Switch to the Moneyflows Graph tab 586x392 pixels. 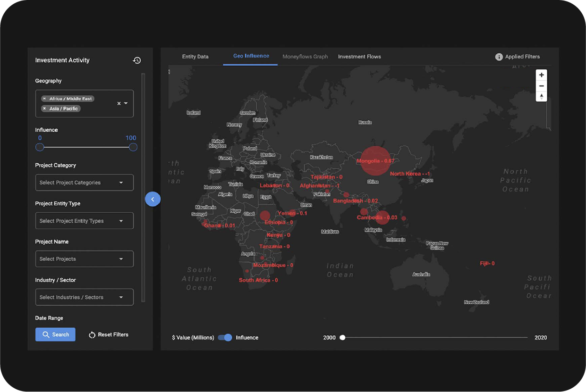coord(305,57)
